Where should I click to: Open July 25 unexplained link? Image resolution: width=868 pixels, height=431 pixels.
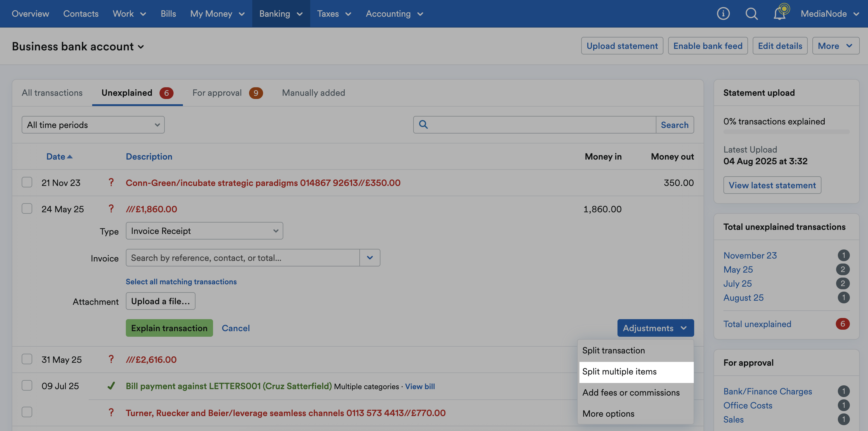pos(737,284)
